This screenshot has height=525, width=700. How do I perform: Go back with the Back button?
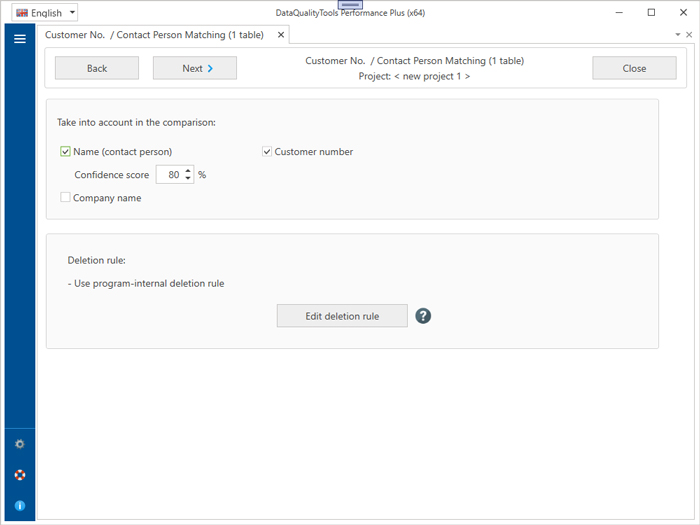click(97, 68)
